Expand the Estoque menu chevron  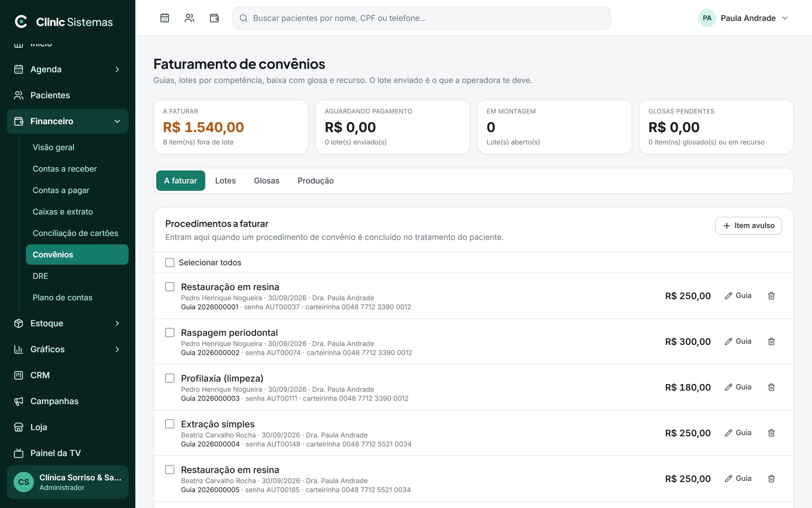click(x=117, y=323)
